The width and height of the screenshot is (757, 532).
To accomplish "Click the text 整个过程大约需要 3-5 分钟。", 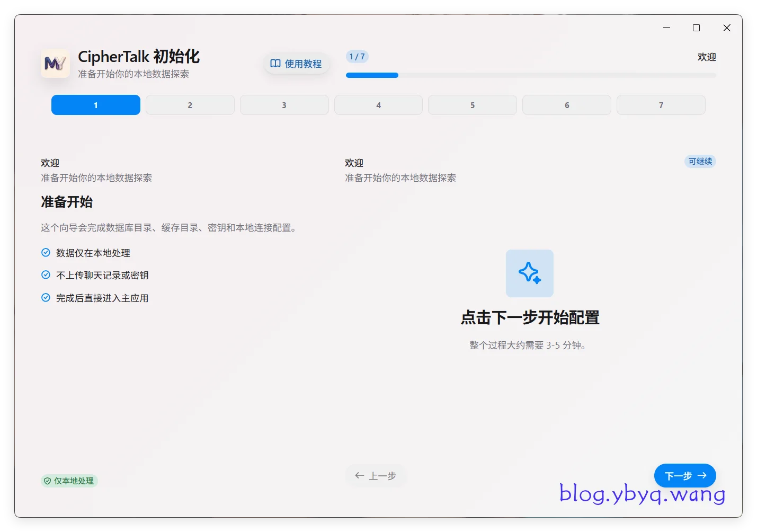I will [x=528, y=345].
